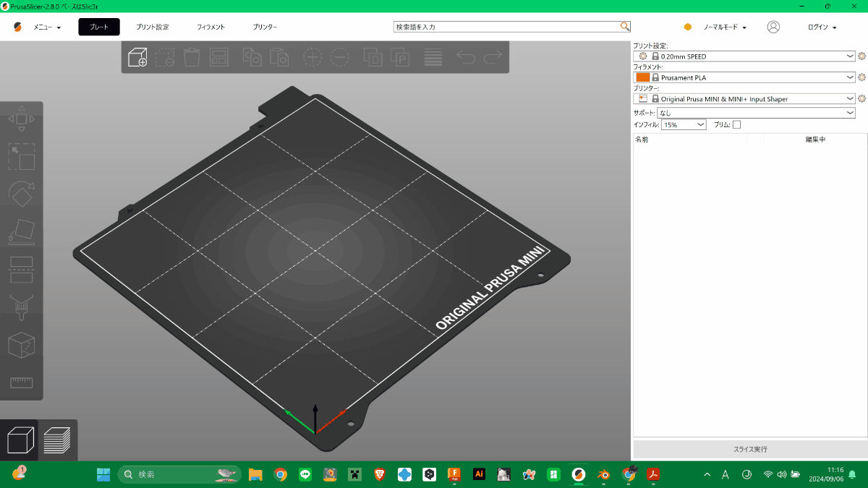Screen dimensions: 868x488
Task: Open Chrome from the taskbar
Action: 281,474
